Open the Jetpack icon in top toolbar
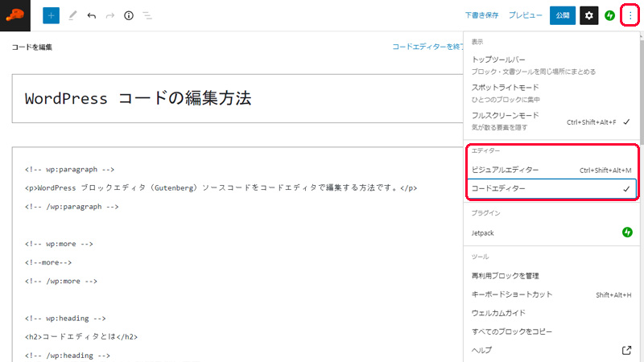Image resolution: width=644 pixels, height=362 pixels. pos(610,15)
